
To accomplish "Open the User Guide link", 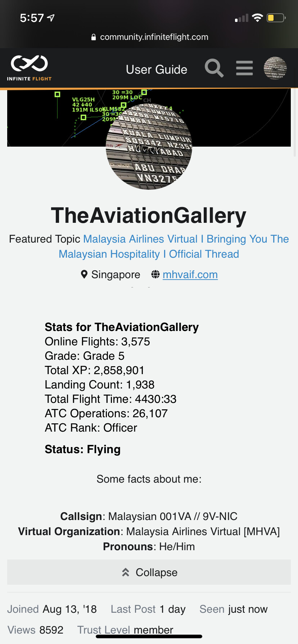I will tap(157, 69).
